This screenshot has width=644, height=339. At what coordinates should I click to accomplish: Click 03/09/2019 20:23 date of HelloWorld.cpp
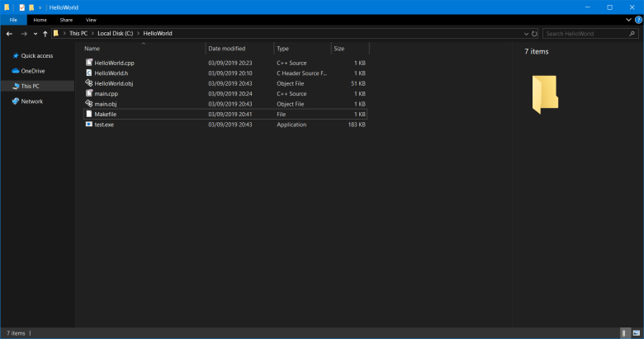[230, 63]
